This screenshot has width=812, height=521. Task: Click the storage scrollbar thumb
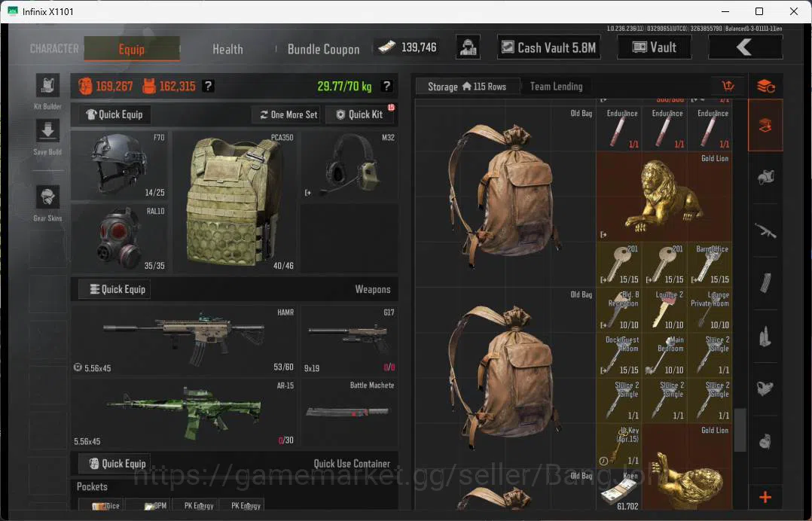coord(740,429)
